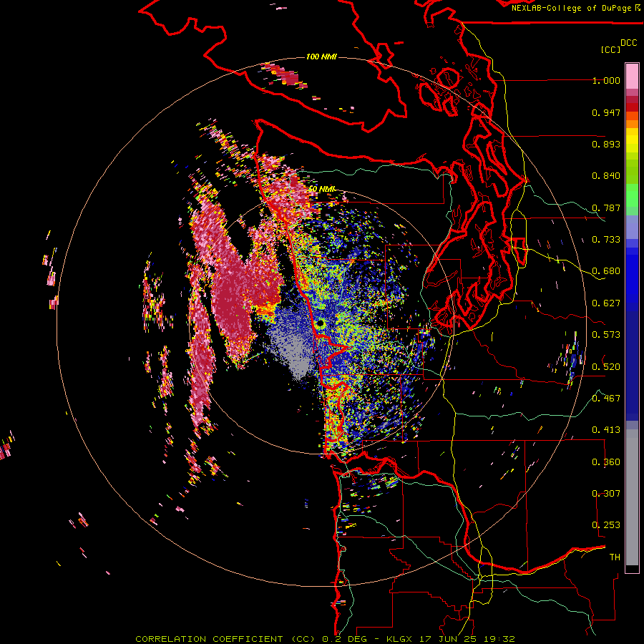Click the [CC] label above color scale
Image resolution: width=644 pixels, height=644 pixels.
pos(610,49)
